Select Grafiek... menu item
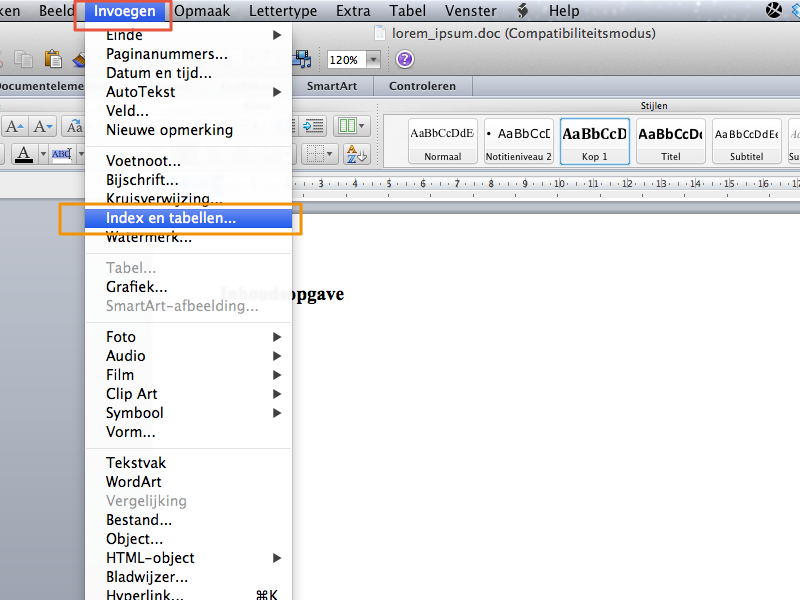Viewport: 800px width, 600px height. tap(188, 287)
